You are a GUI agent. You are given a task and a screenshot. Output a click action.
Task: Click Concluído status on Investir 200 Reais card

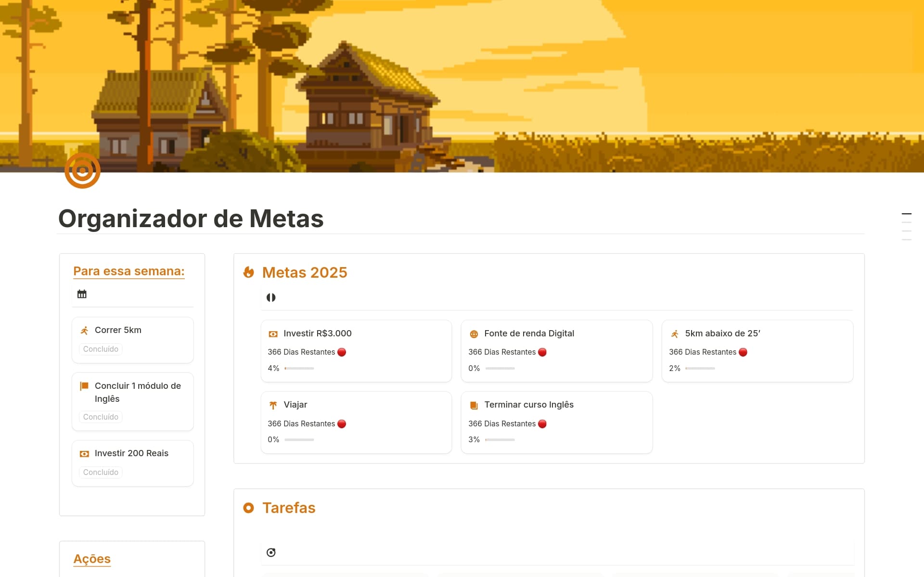[x=101, y=472]
